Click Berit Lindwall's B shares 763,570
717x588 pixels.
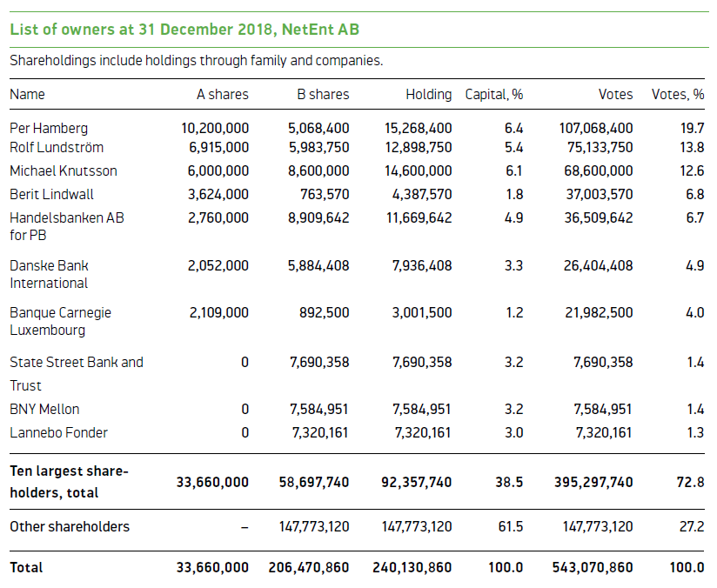click(325, 194)
